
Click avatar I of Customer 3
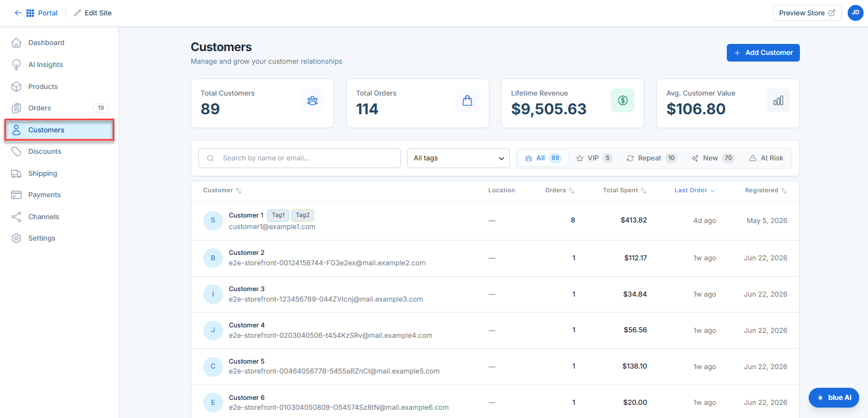click(213, 294)
